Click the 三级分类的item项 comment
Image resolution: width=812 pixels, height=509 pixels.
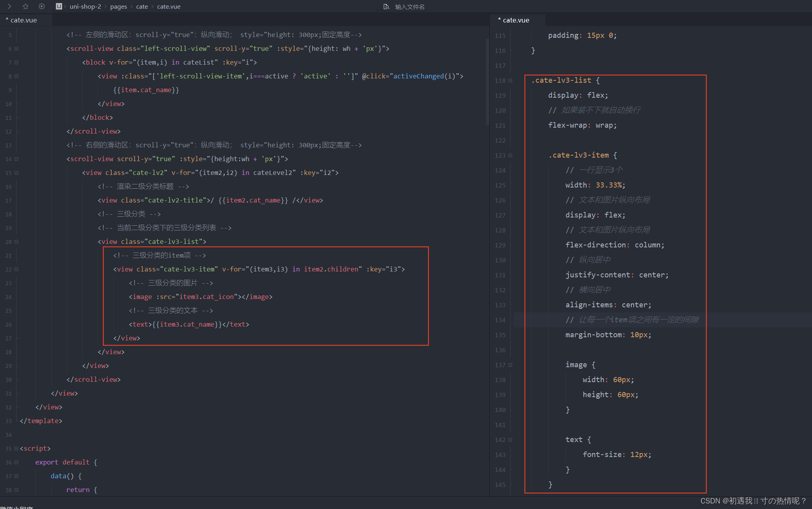159,255
